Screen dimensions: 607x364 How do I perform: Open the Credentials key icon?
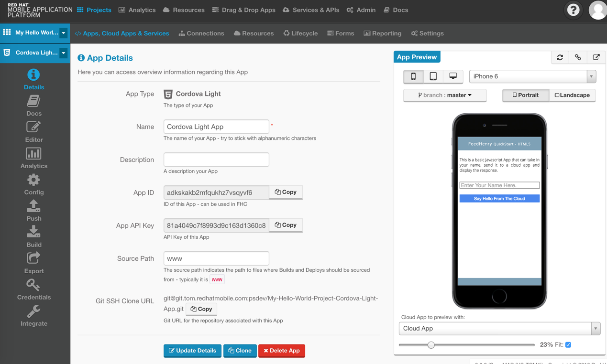[x=33, y=285]
